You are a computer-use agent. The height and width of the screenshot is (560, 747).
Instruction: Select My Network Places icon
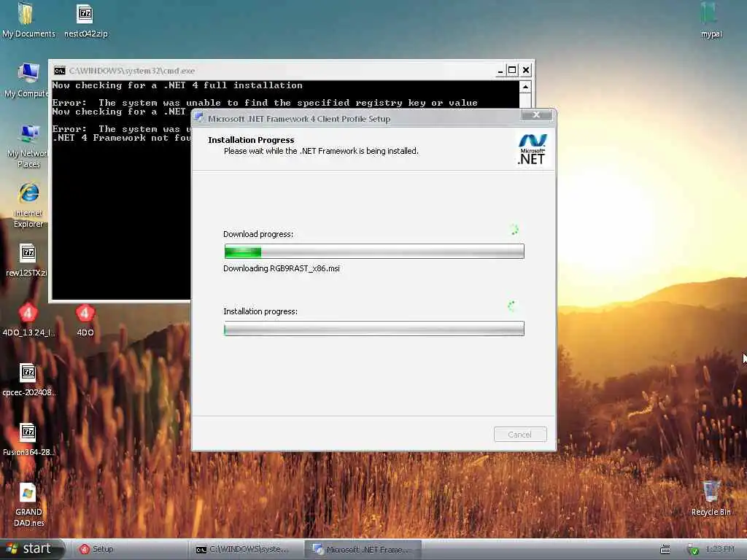tap(28, 146)
